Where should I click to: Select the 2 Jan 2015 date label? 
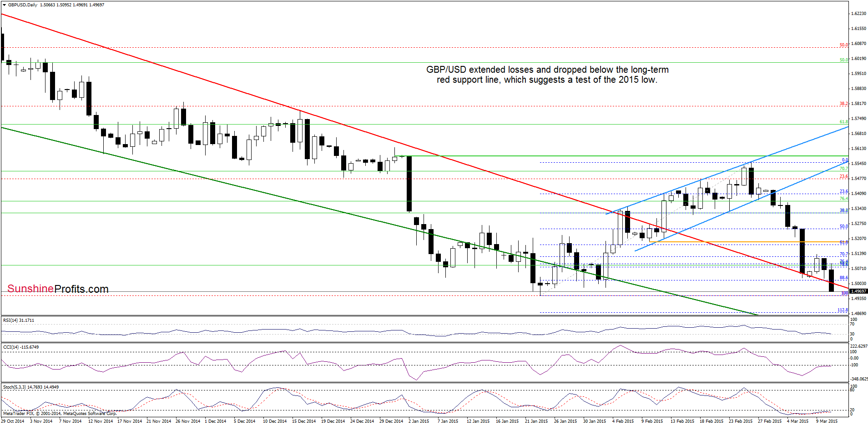click(x=419, y=421)
